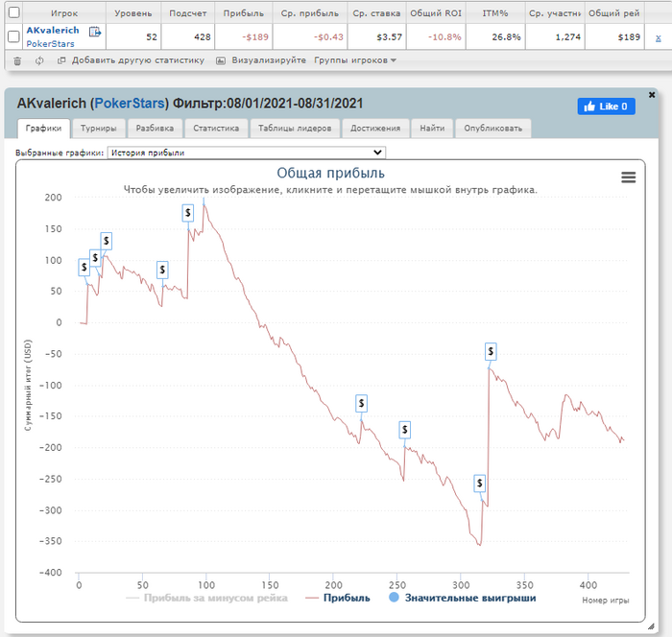This screenshot has width=672, height=637.
Task: Sort by the Прибыль column header
Action: click(x=244, y=13)
